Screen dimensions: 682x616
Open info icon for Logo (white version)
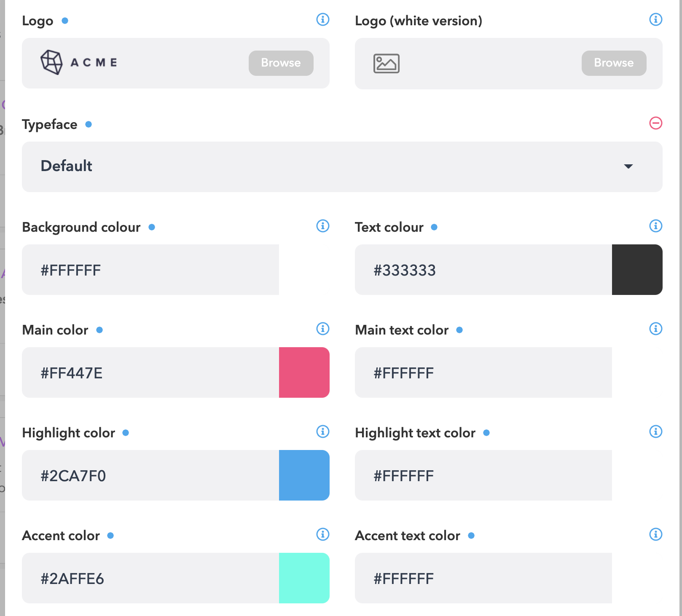click(x=656, y=19)
